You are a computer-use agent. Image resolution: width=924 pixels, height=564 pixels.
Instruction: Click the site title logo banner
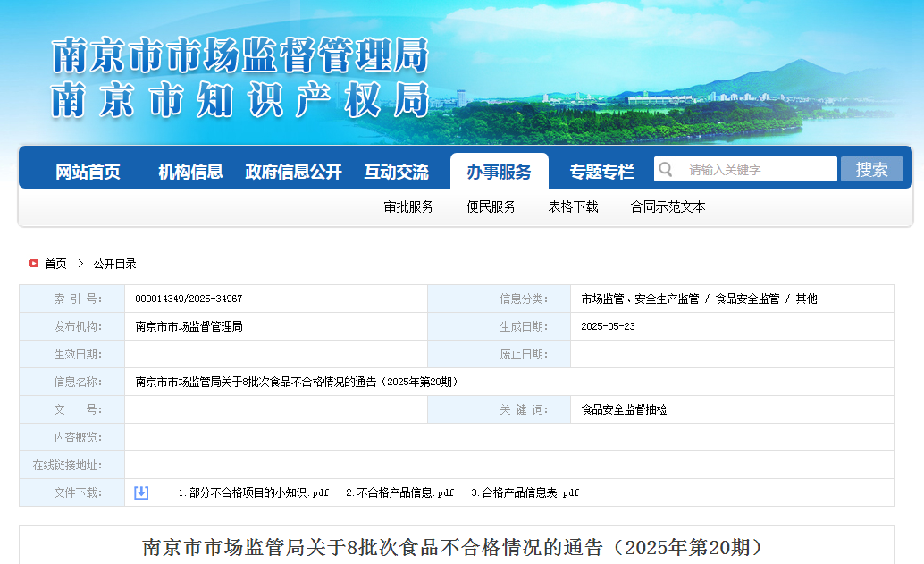coord(239,78)
